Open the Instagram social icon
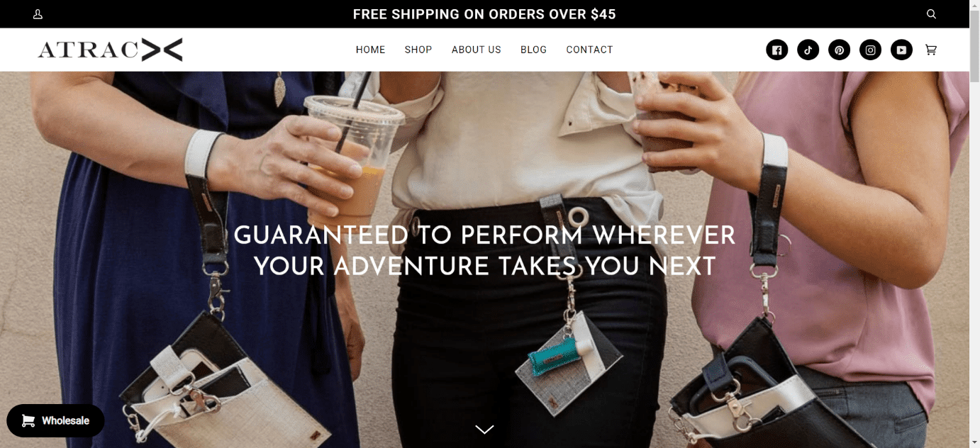Viewport: 980px width, 448px height. click(x=871, y=50)
